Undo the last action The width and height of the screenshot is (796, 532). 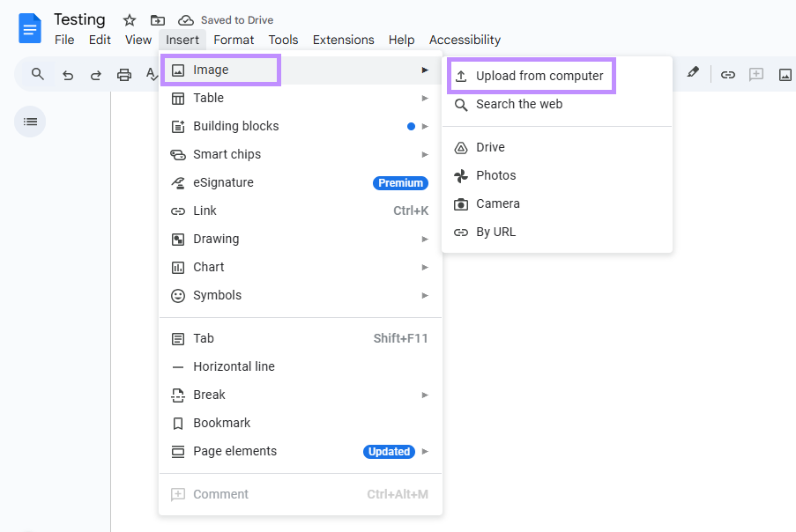[x=67, y=74]
